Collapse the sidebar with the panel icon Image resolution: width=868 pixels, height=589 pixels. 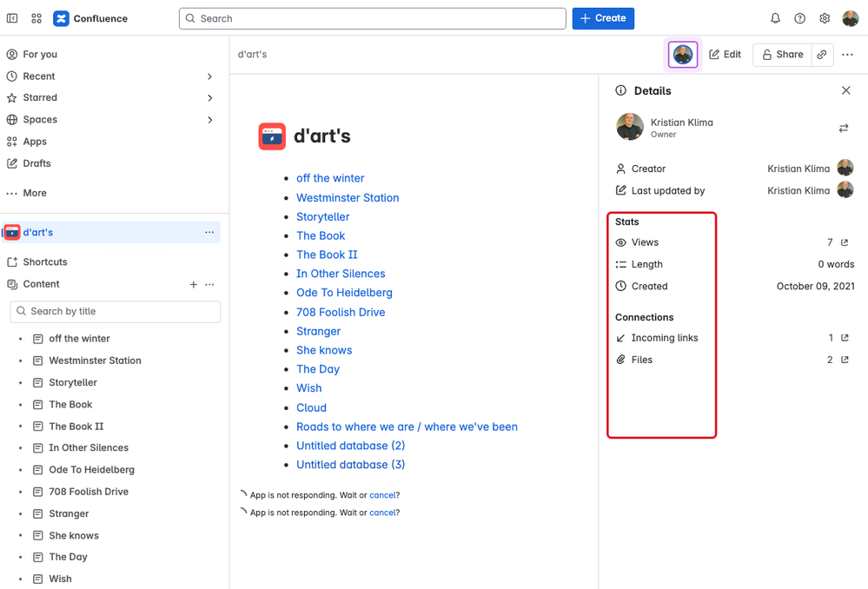[x=12, y=18]
